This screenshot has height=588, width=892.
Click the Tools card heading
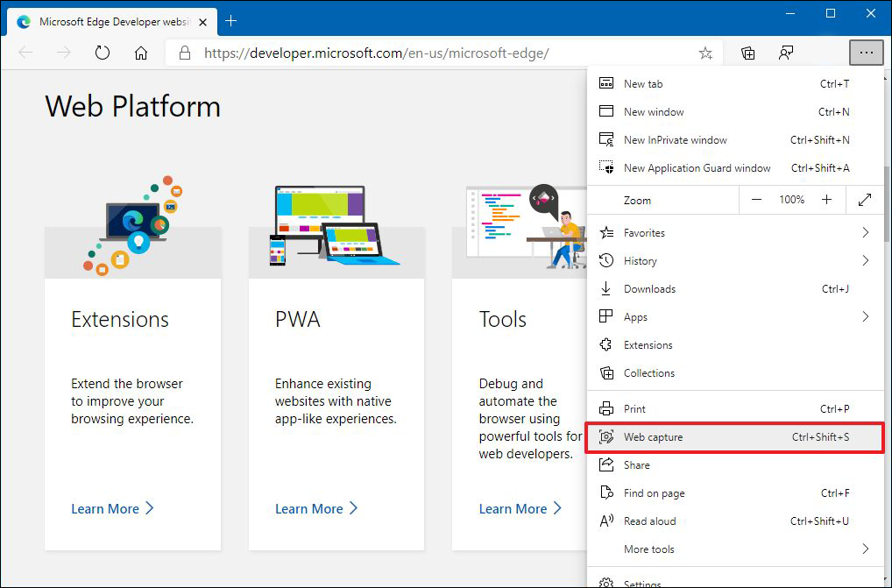(x=503, y=319)
